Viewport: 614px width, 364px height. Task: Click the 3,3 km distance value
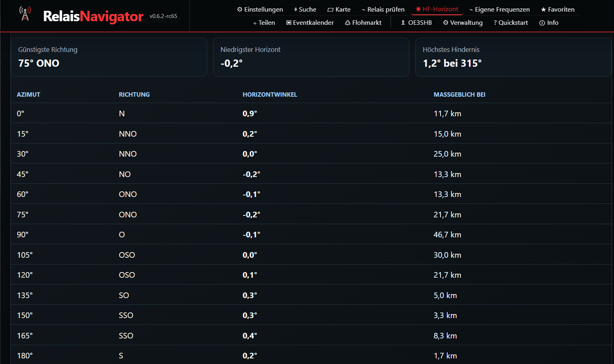(x=445, y=315)
